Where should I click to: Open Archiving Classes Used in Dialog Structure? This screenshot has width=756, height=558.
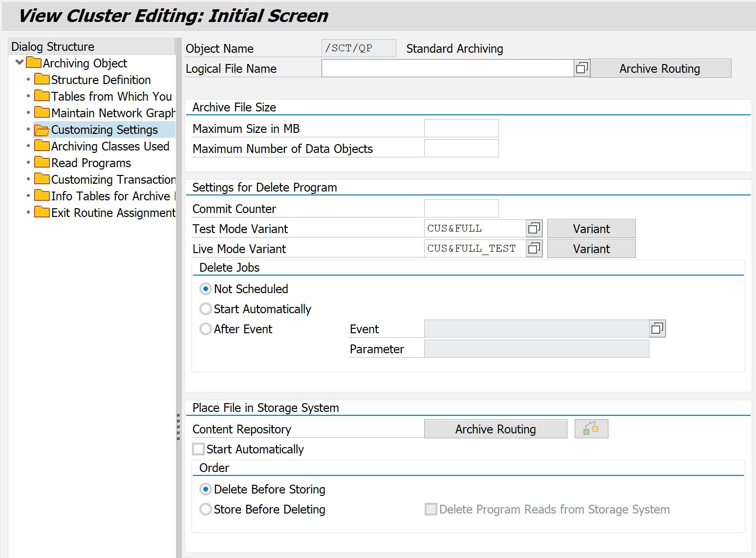[110, 146]
